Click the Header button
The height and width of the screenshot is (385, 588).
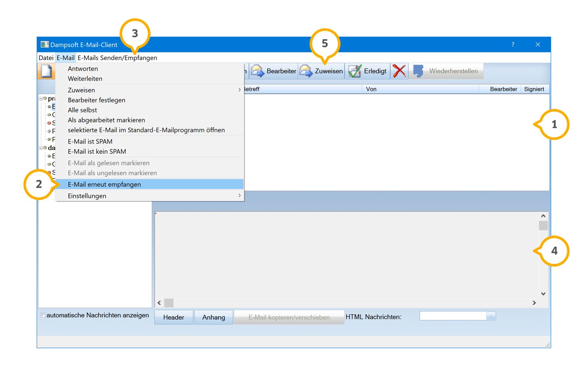click(174, 317)
